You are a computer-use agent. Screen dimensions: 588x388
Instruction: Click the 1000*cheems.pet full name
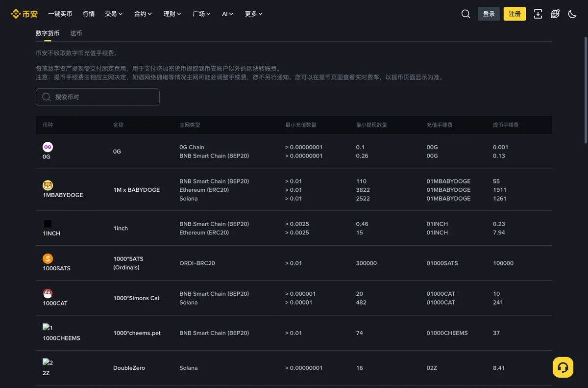(137, 333)
